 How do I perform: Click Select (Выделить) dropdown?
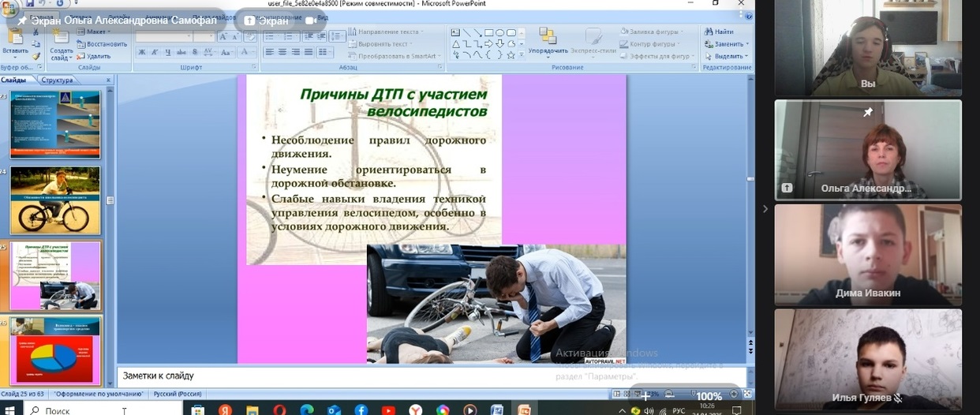[725, 56]
